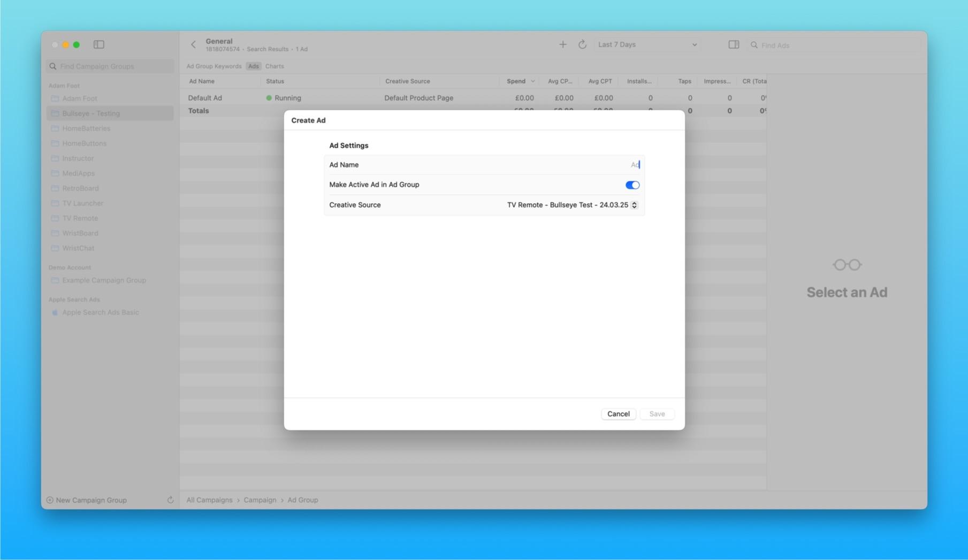Toggle the sidebar visibility icon
Viewport: 968px width, 560px height.
tap(98, 44)
